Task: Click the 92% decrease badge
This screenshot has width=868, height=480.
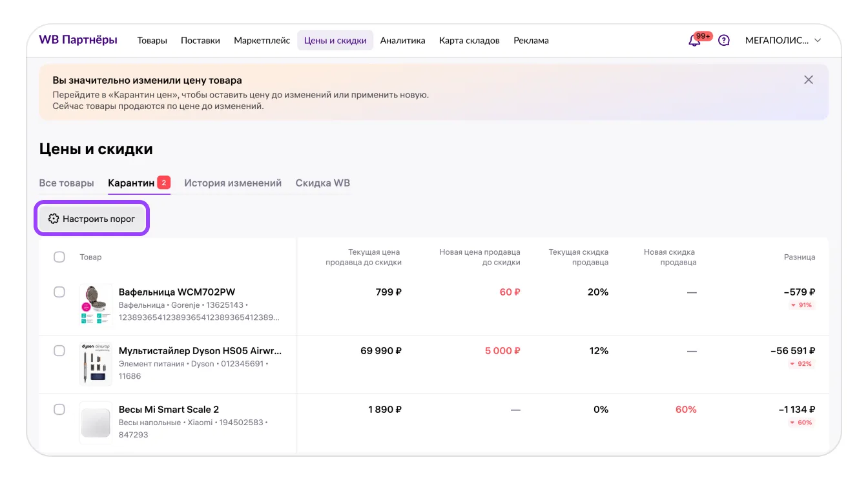Action: coord(801,364)
